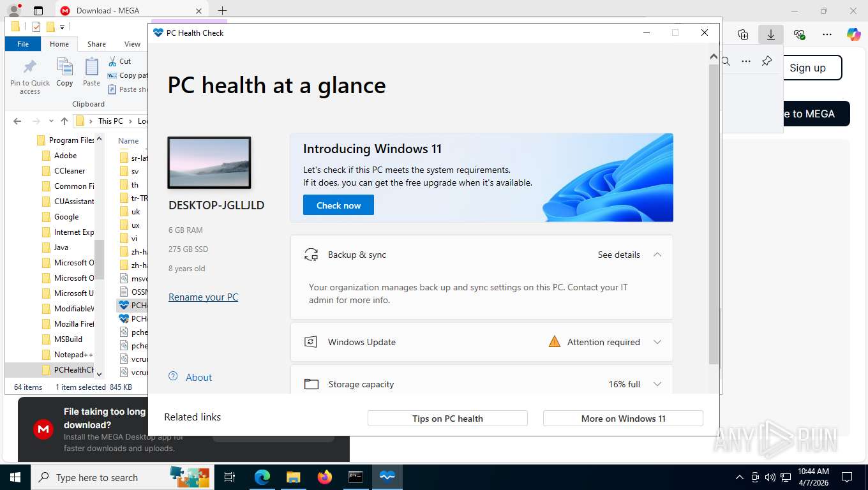Viewport: 868px width, 490px height.
Task: Switch to the Home ribbon tab
Action: pyautogui.click(x=59, y=44)
